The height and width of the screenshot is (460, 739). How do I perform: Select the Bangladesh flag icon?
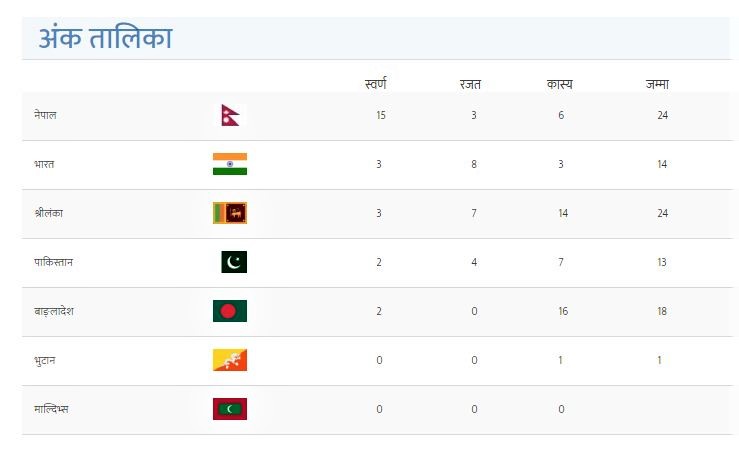pos(230,311)
